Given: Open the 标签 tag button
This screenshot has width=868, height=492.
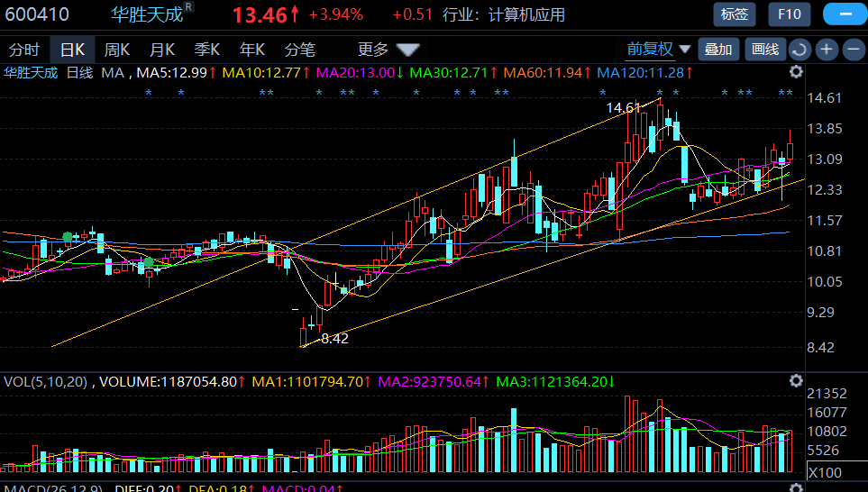Looking at the screenshot, I should pyautogui.click(x=735, y=14).
